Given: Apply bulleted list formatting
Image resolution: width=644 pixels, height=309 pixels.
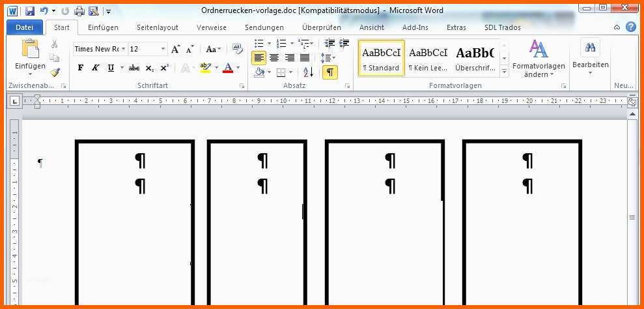Looking at the screenshot, I should (259, 44).
